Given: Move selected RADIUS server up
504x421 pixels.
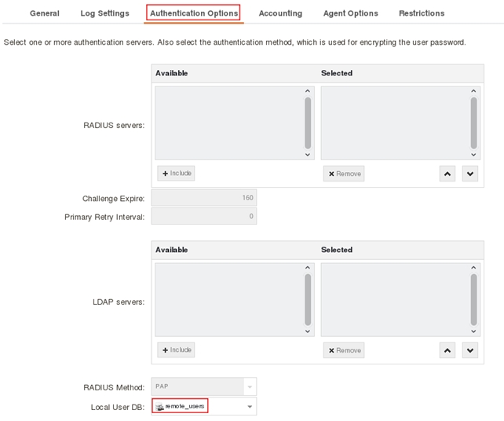Looking at the screenshot, I should [x=447, y=174].
